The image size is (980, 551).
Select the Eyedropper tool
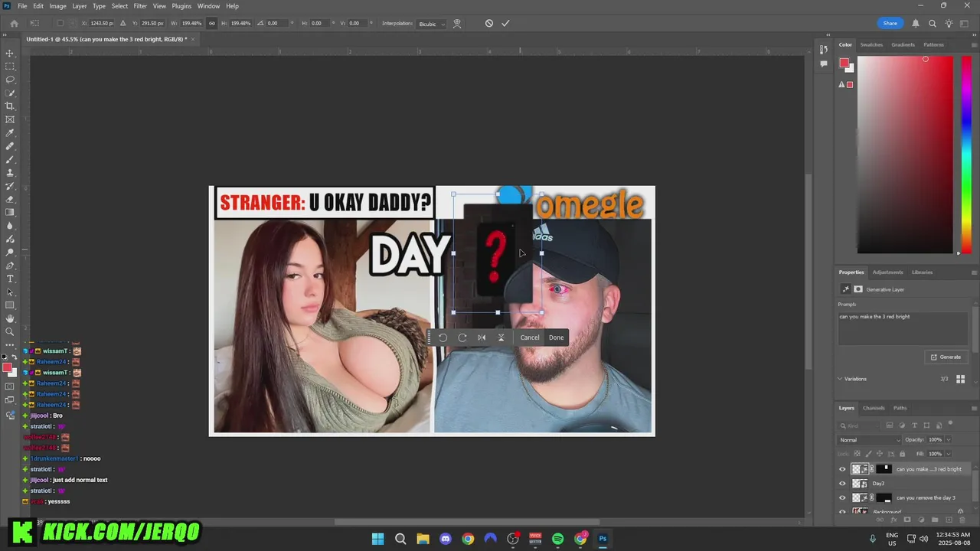click(x=10, y=133)
